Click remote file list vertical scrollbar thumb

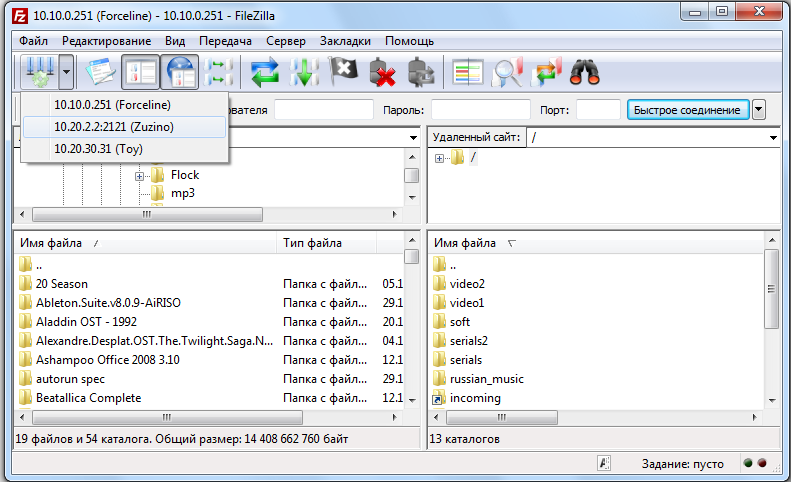771,289
